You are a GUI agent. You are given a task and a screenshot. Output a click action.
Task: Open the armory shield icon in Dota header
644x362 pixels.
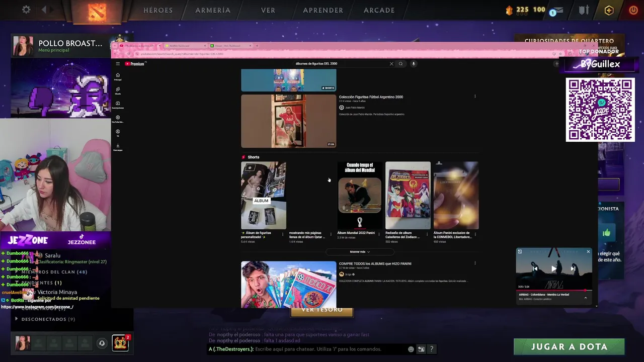(584, 10)
